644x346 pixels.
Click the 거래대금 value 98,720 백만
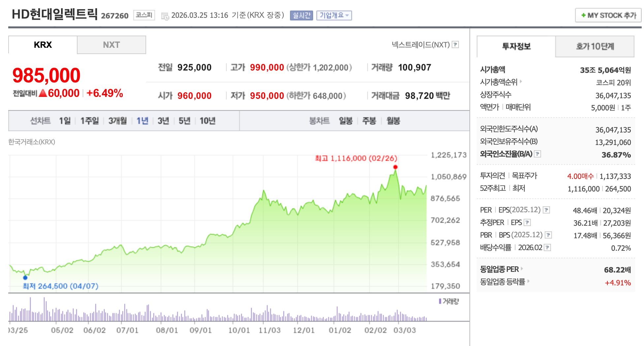[428, 96]
